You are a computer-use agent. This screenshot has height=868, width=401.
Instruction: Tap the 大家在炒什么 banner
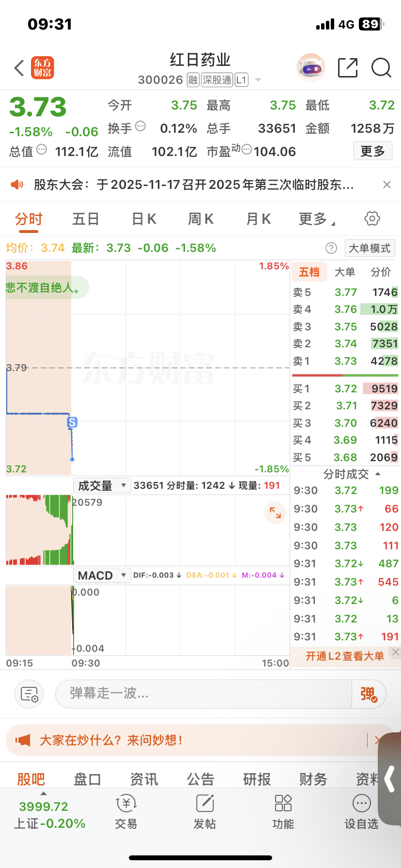tap(200, 740)
